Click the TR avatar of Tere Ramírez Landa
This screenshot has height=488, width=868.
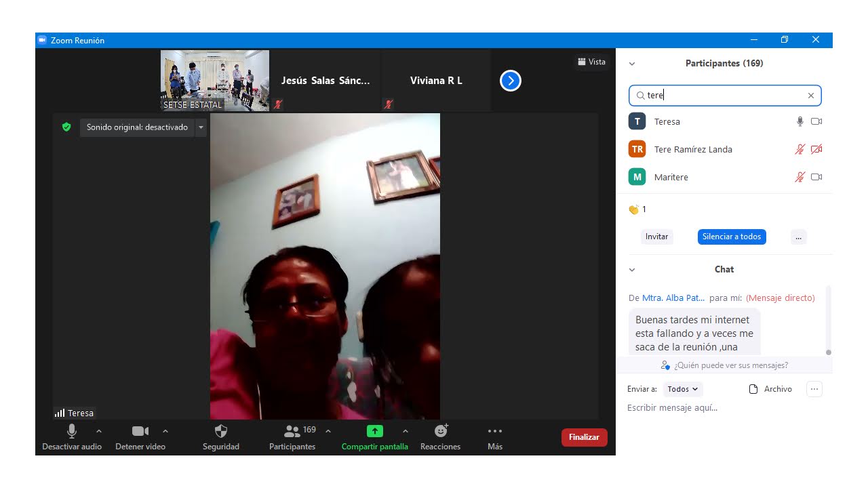point(637,149)
